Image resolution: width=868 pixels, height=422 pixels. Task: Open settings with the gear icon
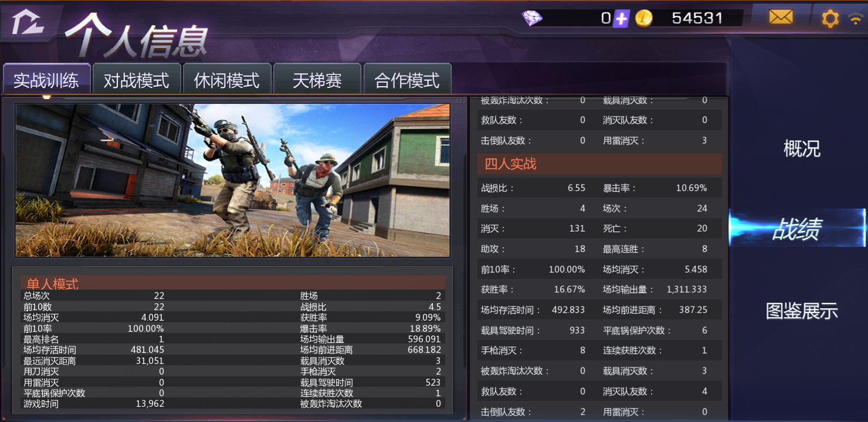click(830, 19)
